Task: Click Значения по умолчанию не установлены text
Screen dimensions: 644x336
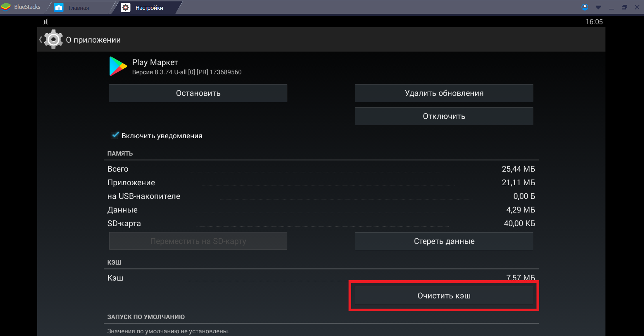Action: tap(168, 331)
